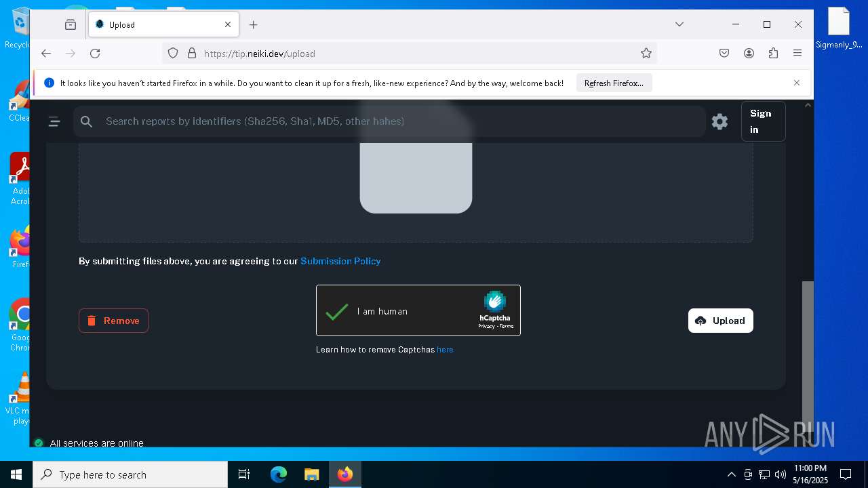Open hCaptcha Terms link
The image size is (868, 488).
pyautogui.click(x=507, y=327)
